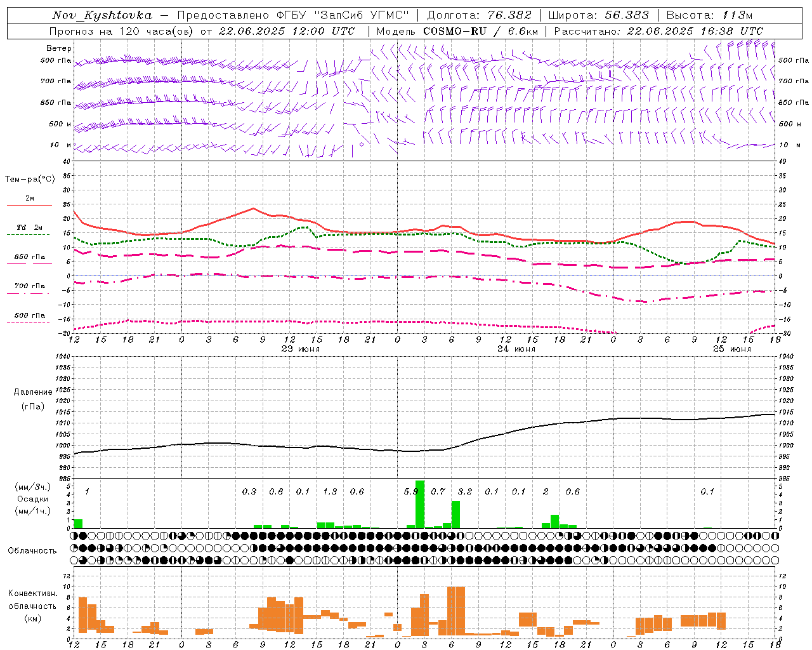Click the '23 июня' date label
The height and width of the screenshot is (650, 812).
click(x=301, y=349)
